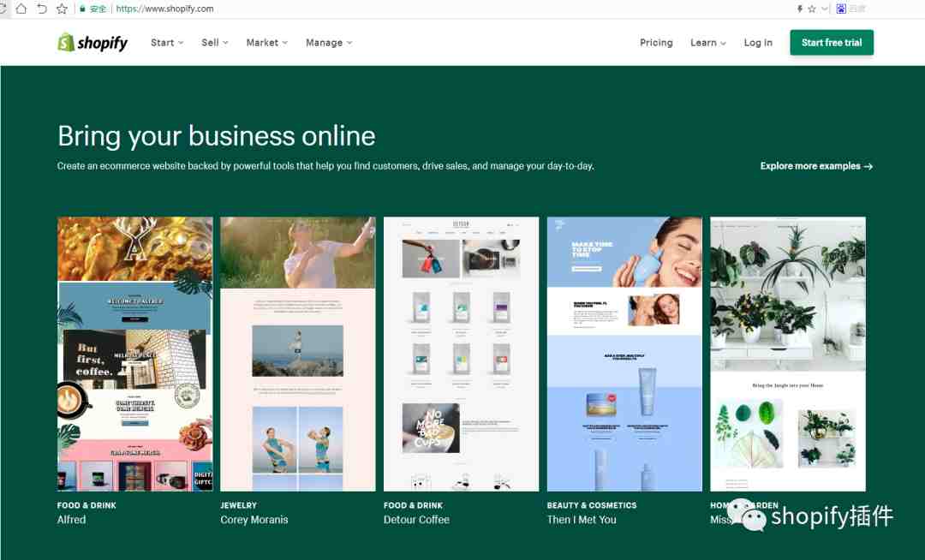Open the Manage dropdown menu

(x=329, y=43)
